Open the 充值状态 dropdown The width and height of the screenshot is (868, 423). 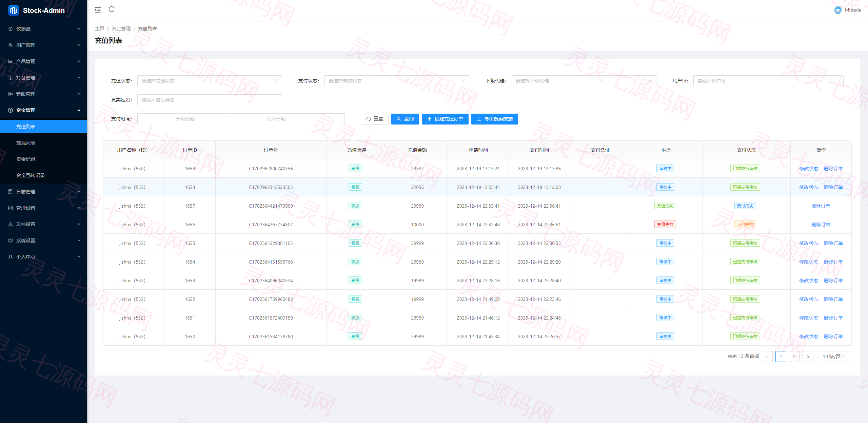click(210, 81)
